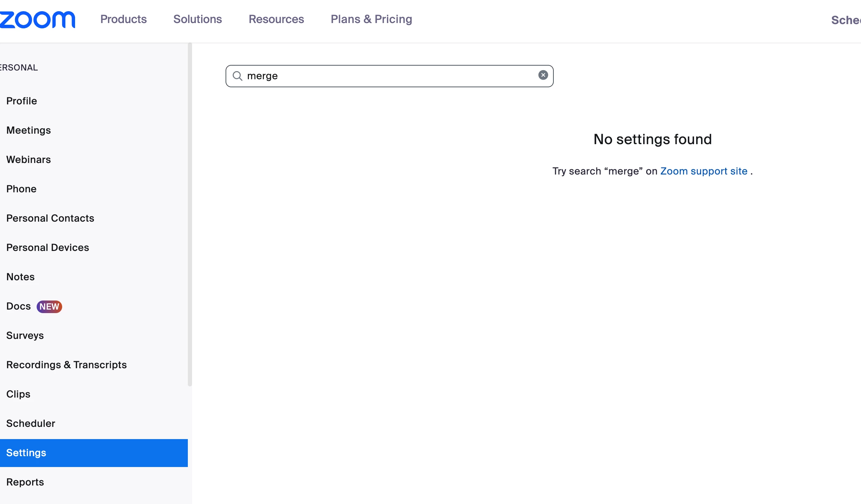Go to the Meetings page
This screenshot has width=861, height=504.
[x=29, y=130]
